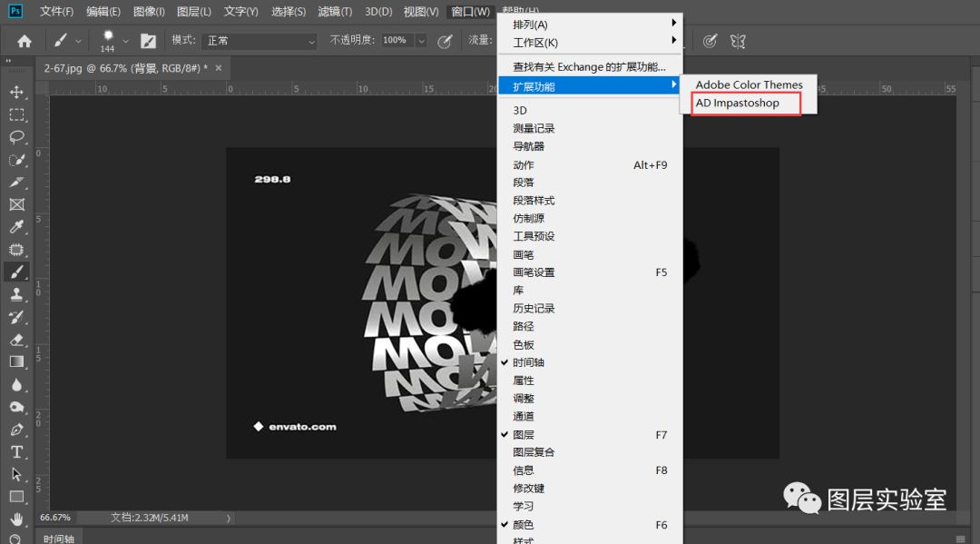The image size is (980, 544).
Task: Open the timeline panel menu icon
Action: coord(961,539)
